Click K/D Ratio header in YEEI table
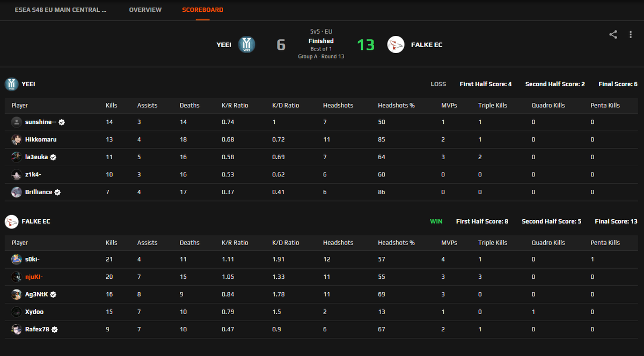Screen dimensions: 644x356 286,106
